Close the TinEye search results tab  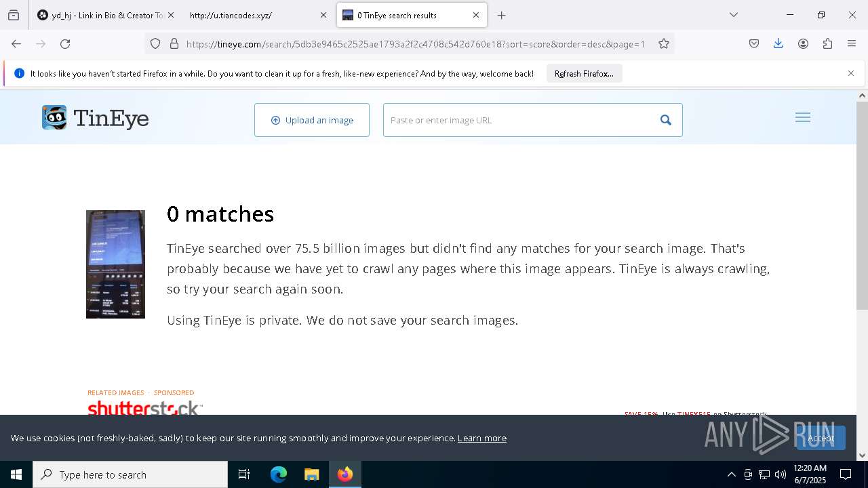[x=476, y=15]
